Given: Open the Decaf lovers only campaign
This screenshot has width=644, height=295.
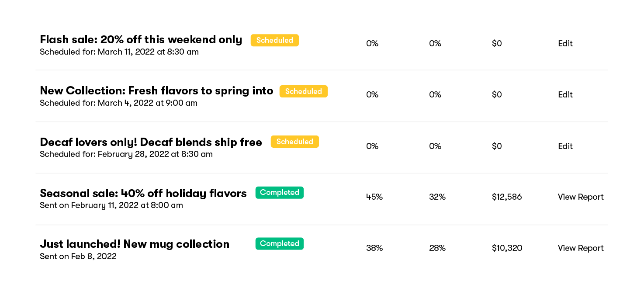Looking at the screenshot, I should tap(151, 142).
